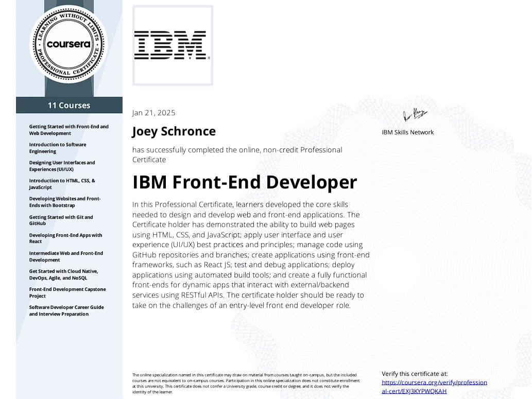Toggle 'Get Started with Cloud Native, DevOps, Agile, and NoSQL'
This screenshot has width=532, height=399.
coord(64,274)
